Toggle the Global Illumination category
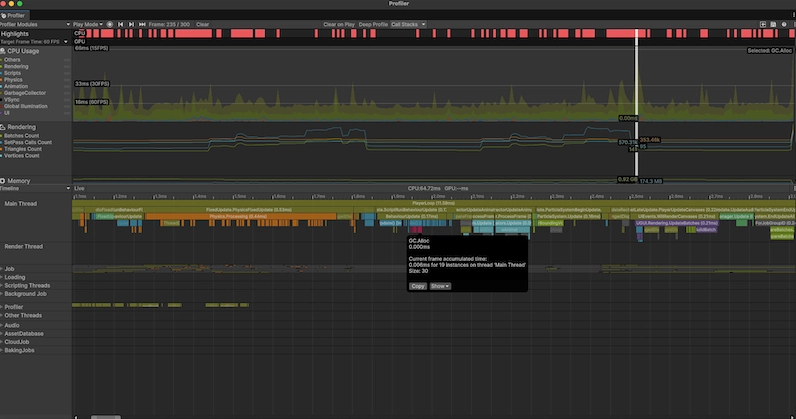Image resolution: width=796 pixels, height=419 pixels. 2,106
